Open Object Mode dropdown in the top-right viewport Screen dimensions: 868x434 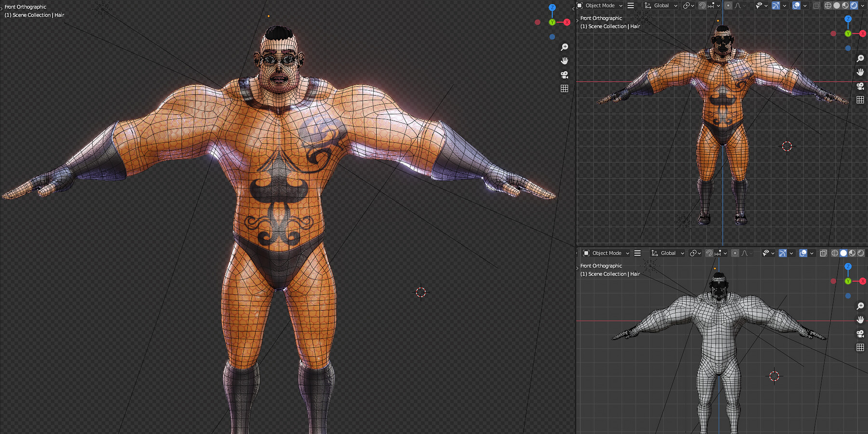600,6
